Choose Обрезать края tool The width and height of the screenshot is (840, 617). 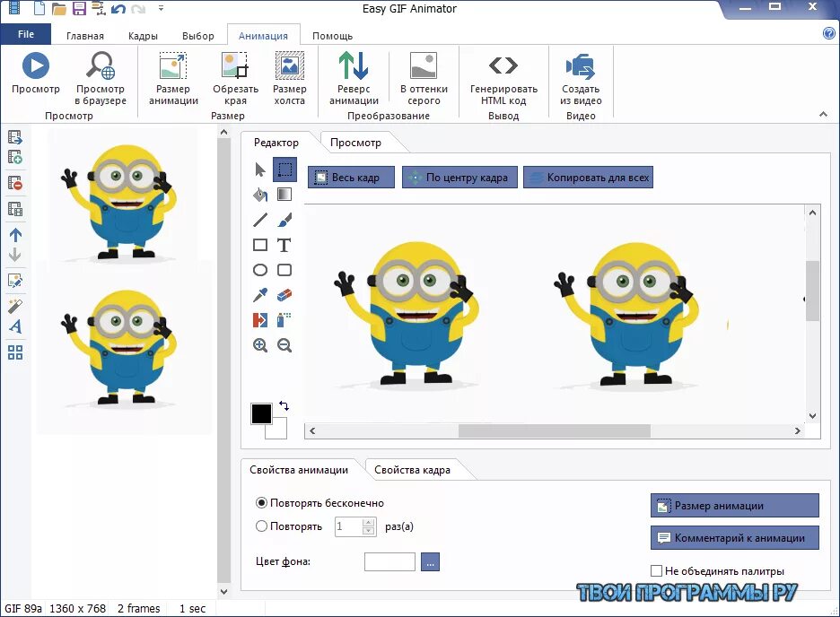tap(235, 79)
